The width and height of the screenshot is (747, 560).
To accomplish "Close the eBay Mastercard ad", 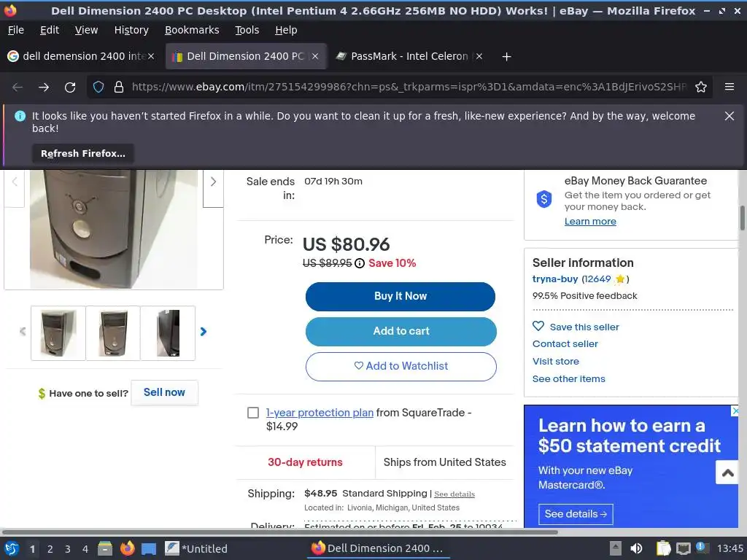I will (x=735, y=411).
